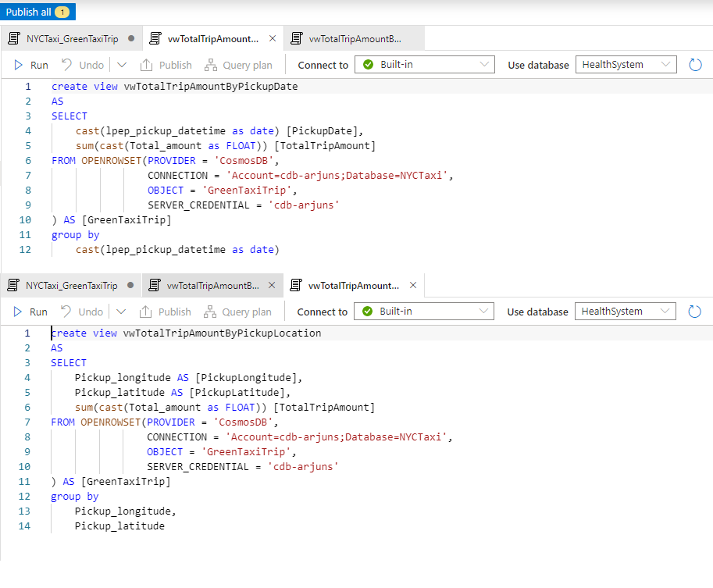Open Query plan in lower editor

(x=238, y=312)
